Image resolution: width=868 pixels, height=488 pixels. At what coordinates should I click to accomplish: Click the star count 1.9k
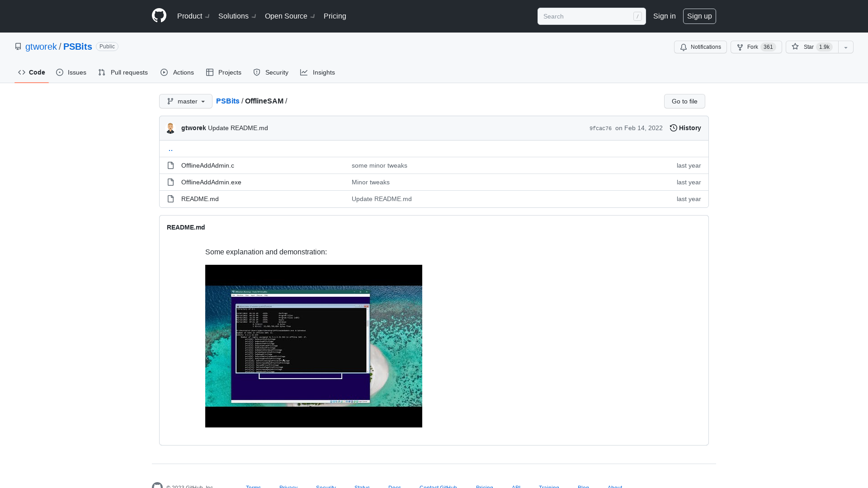[x=824, y=47]
